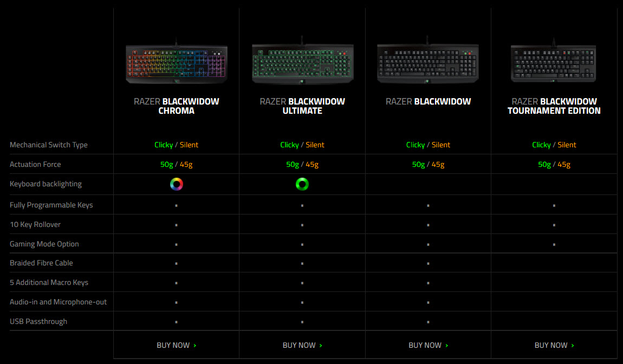This screenshot has width=623, height=364.
Task: Click 45g in the Ultimate column
Action: [x=312, y=165]
